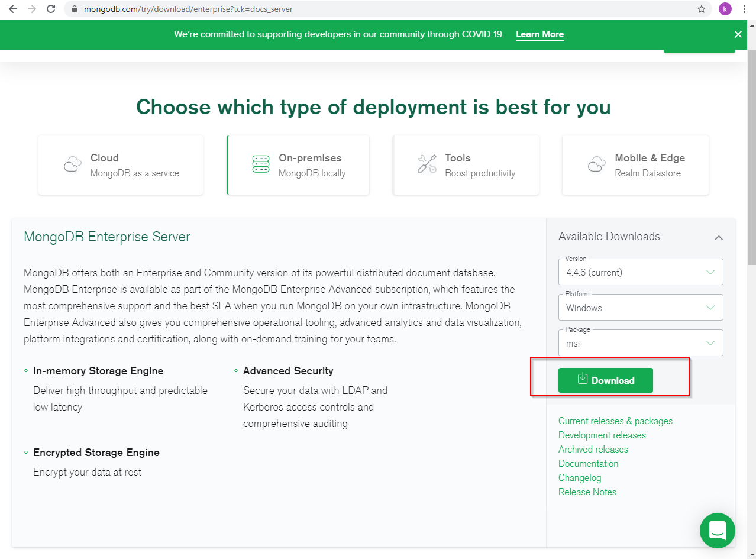
Task: Open the Chrome three-dot menu
Action: (744, 9)
